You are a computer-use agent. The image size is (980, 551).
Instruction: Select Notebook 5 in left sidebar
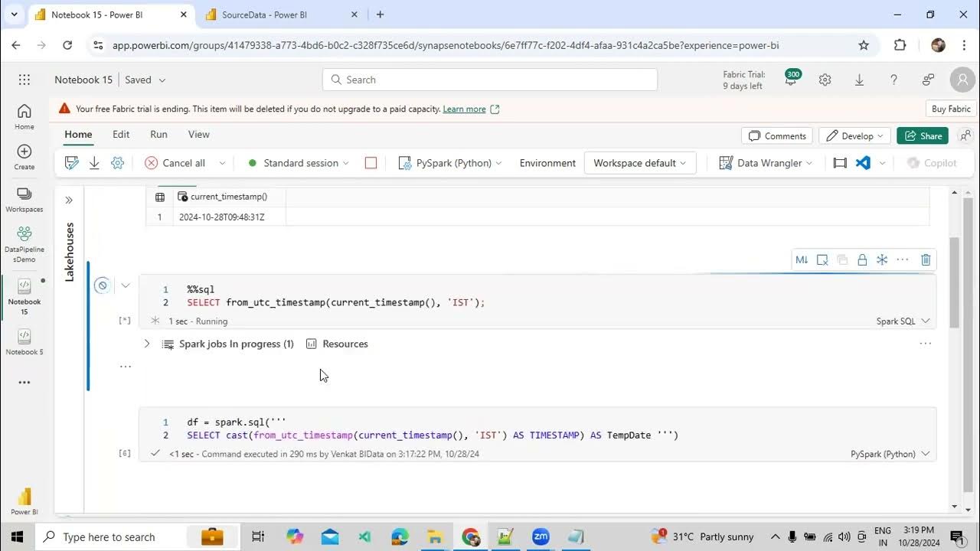(24, 342)
